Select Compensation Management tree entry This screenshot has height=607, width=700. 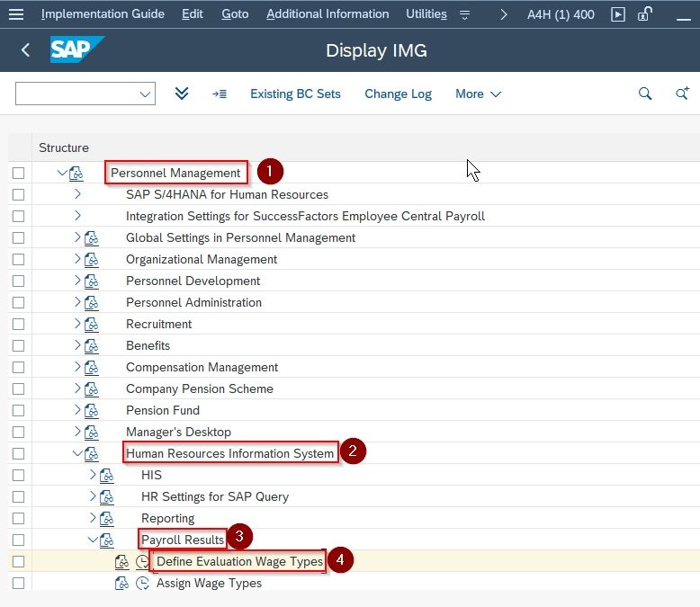point(202,367)
